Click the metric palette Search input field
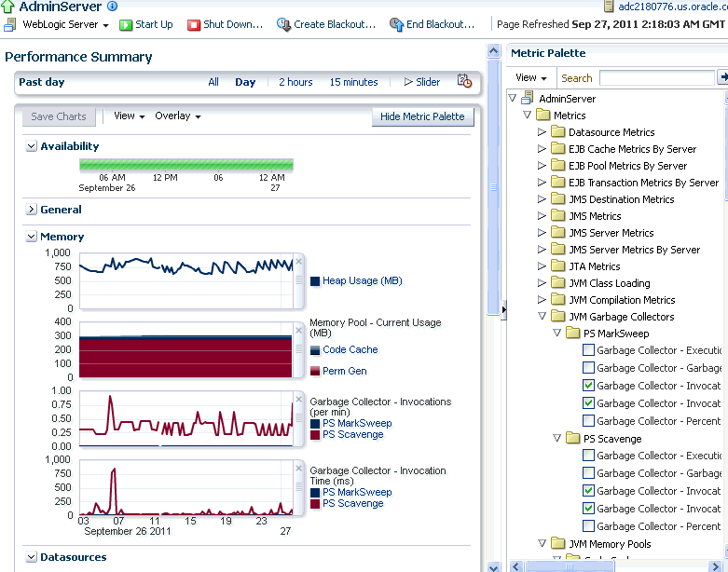Image resolution: width=728 pixels, height=572 pixels. 657,77
